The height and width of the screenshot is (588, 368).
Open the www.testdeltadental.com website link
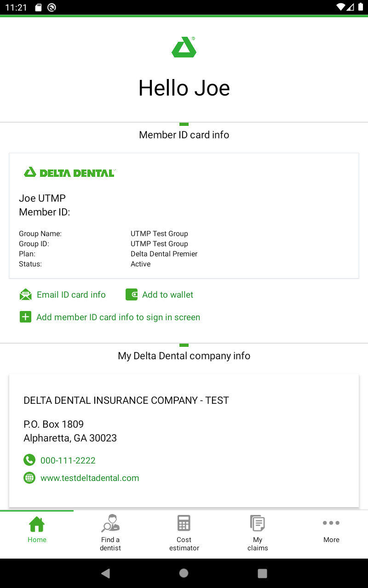(90, 478)
